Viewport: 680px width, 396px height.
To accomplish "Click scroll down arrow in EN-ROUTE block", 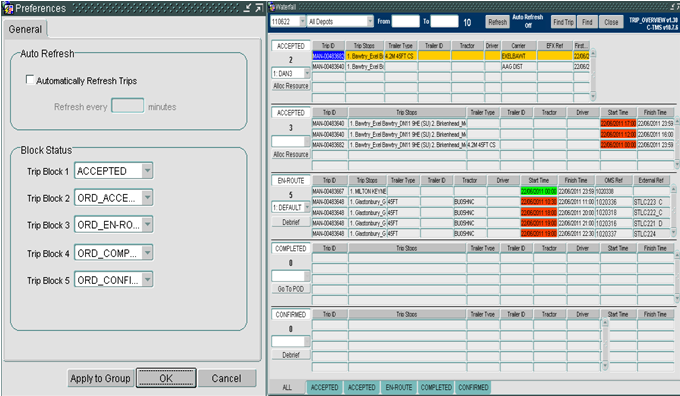I will [x=673, y=233].
